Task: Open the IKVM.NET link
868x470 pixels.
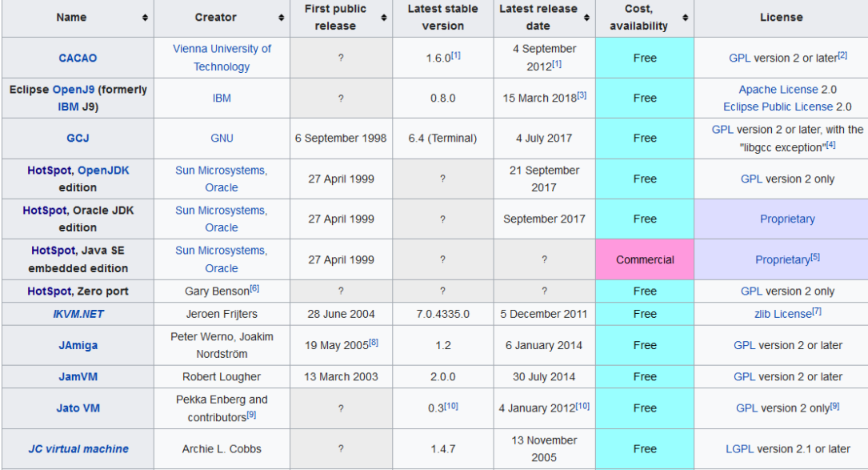Action: click(78, 314)
